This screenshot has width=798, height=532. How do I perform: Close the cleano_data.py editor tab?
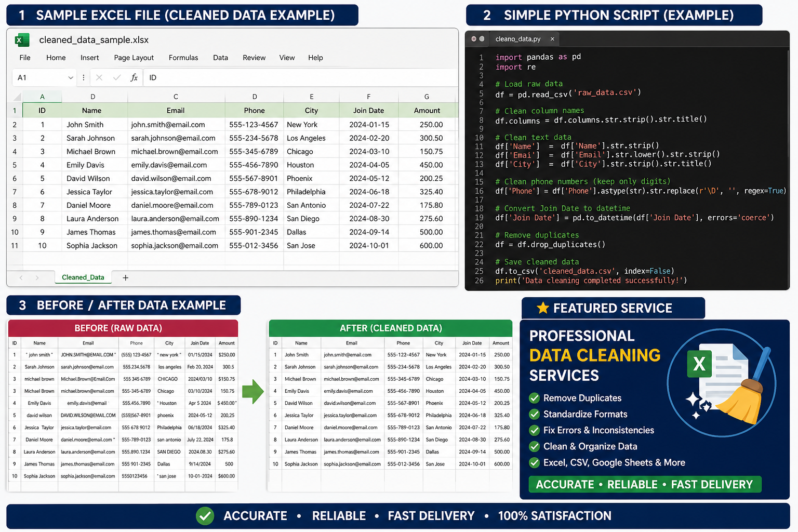click(552, 39)
